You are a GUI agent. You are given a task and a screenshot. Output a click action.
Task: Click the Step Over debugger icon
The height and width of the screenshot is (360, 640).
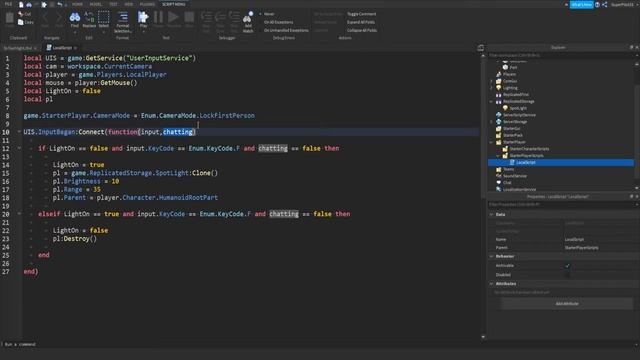click(x=220, y=17)
